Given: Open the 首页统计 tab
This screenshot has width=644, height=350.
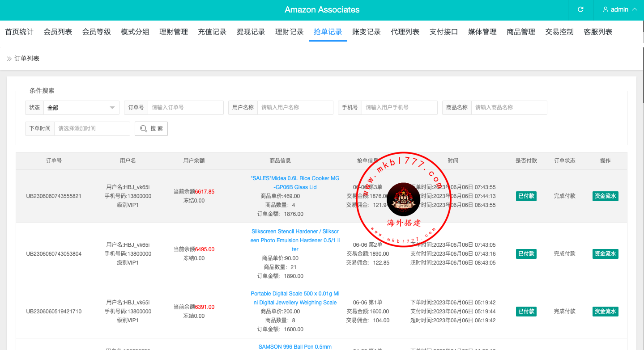Looking at the screenshot, I should click(19, 32).
